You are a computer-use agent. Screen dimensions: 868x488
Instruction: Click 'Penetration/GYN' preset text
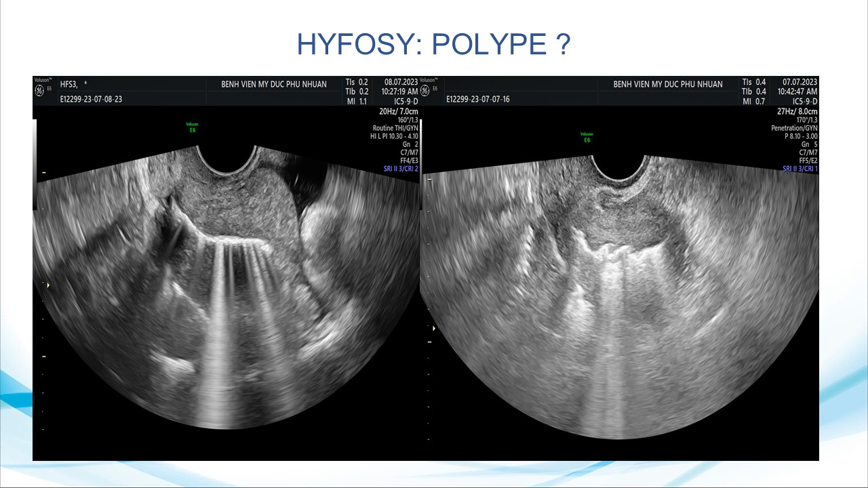click(794, 128)
